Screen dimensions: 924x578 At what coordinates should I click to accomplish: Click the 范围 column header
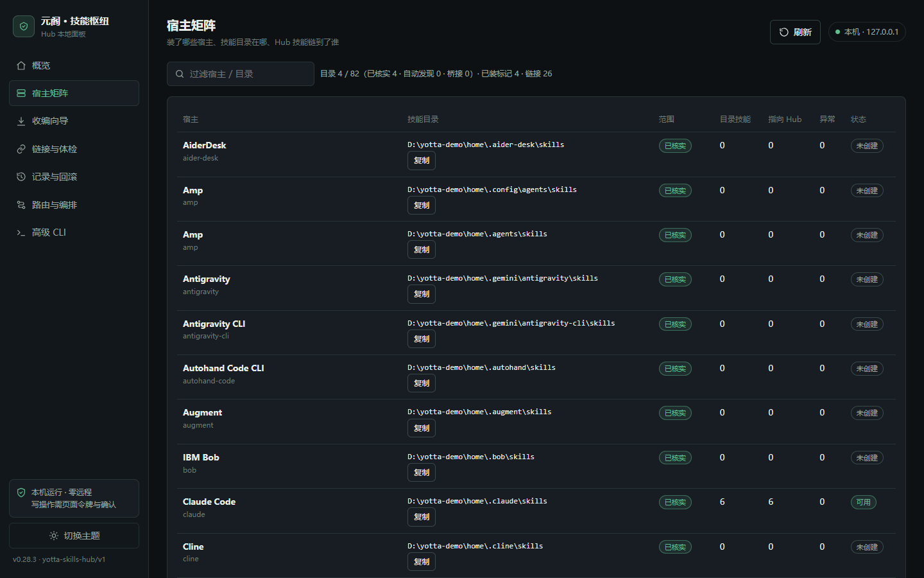pos(667,119)
